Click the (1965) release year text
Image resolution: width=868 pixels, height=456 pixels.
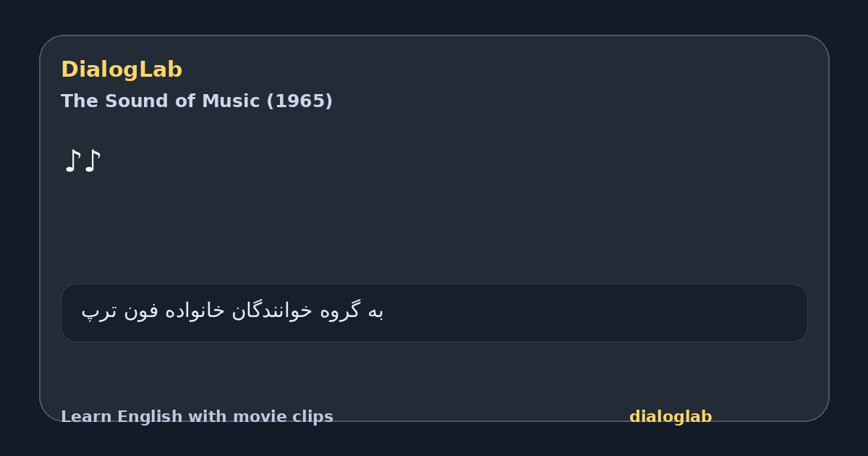click(x=299, y=101)
